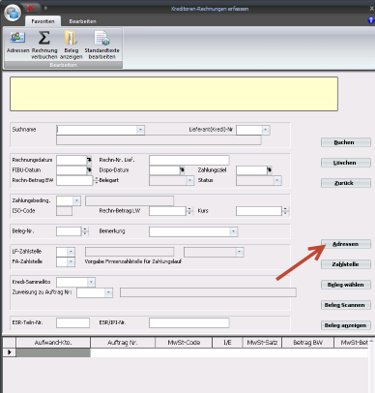Screen dimensions: 375x393
Task: Switch to the Favoriten tab
Action: pos(43,21)
